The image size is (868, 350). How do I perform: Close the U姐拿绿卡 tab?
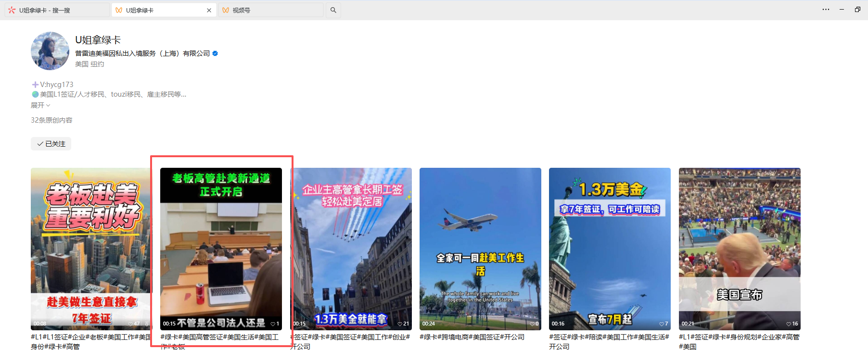point(209,10)
